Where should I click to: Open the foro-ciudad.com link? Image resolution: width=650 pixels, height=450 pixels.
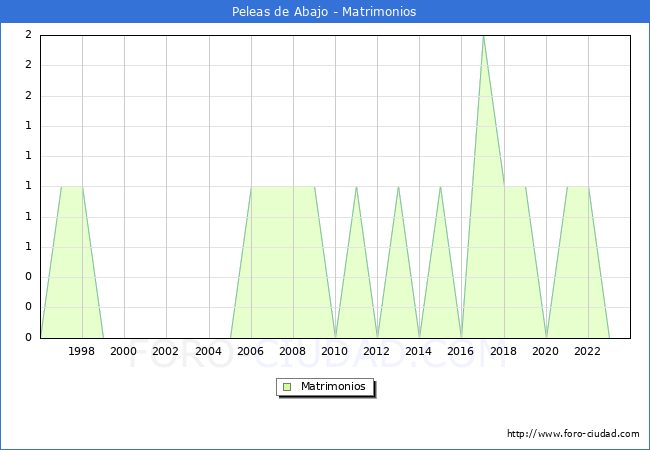[x=573, y=434]
